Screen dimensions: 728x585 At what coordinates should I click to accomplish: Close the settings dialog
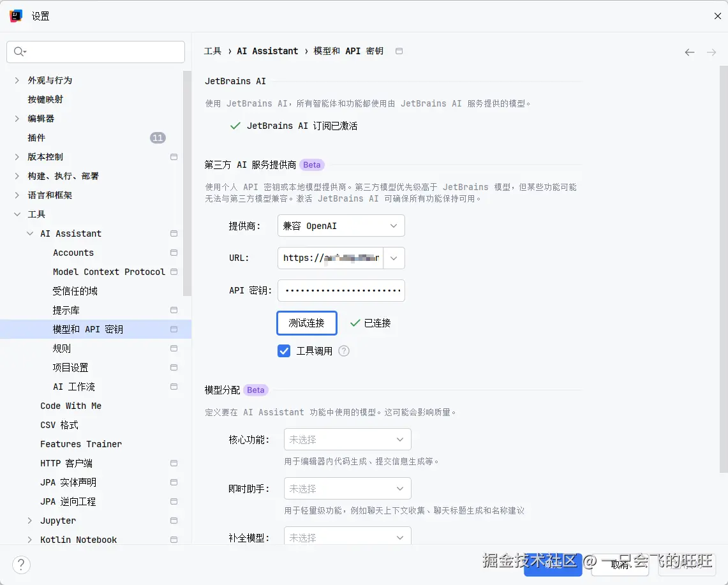(717, 16)
